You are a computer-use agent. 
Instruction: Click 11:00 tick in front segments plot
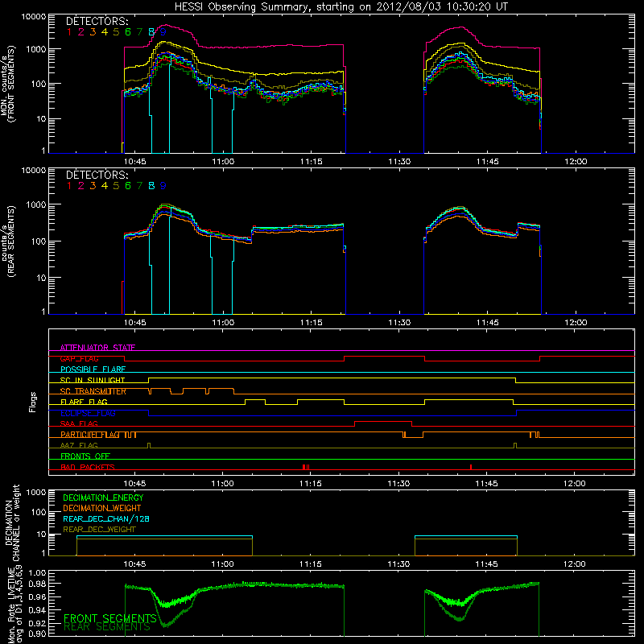click(223, 162)
